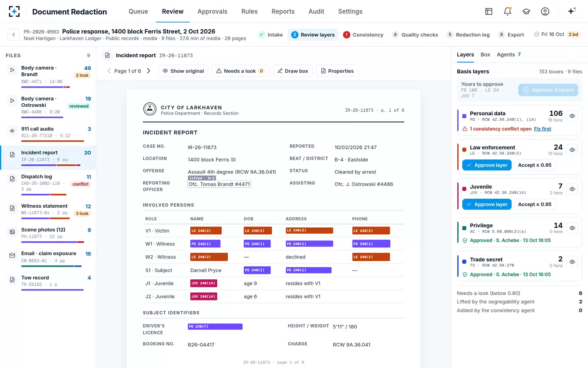Select V1 Victim name redaction box
Viewport: 588px width, 368px height.
(x=206, y=231)
